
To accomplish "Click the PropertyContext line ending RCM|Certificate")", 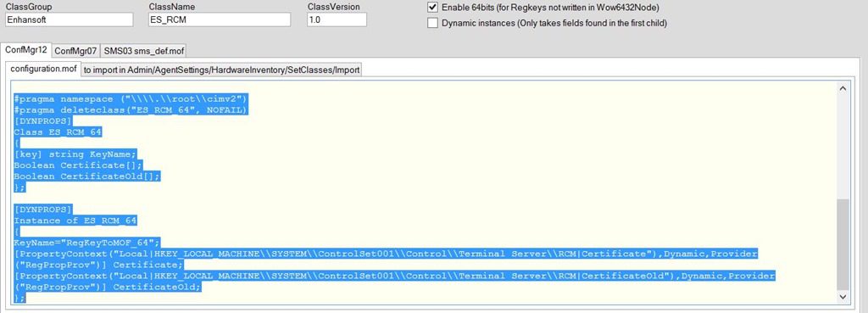I will (x=386, y=254).
